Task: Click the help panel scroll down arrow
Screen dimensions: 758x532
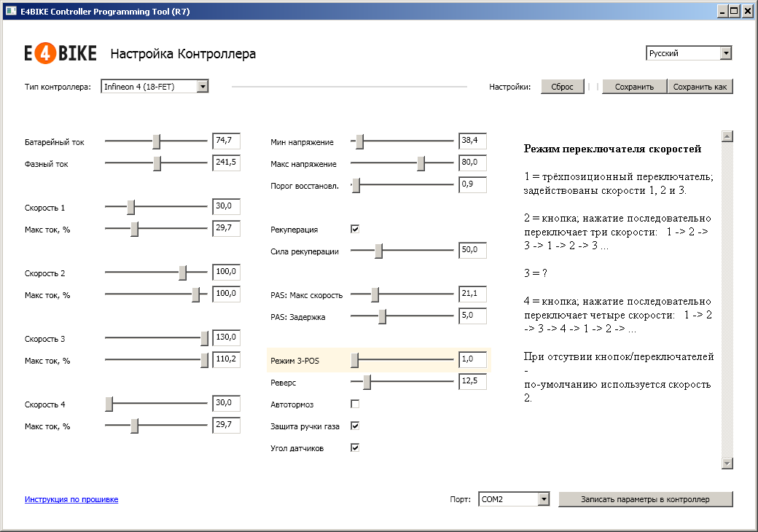Action: point(726,463)
